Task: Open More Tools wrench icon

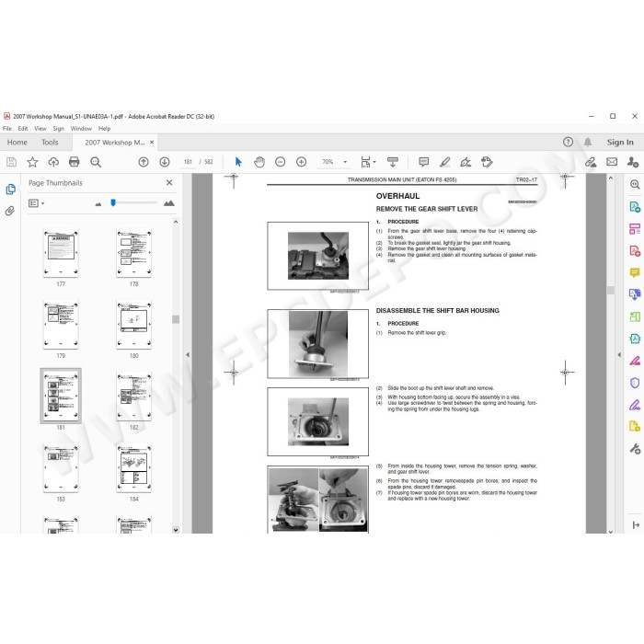Action: click(x=635, y=449)
